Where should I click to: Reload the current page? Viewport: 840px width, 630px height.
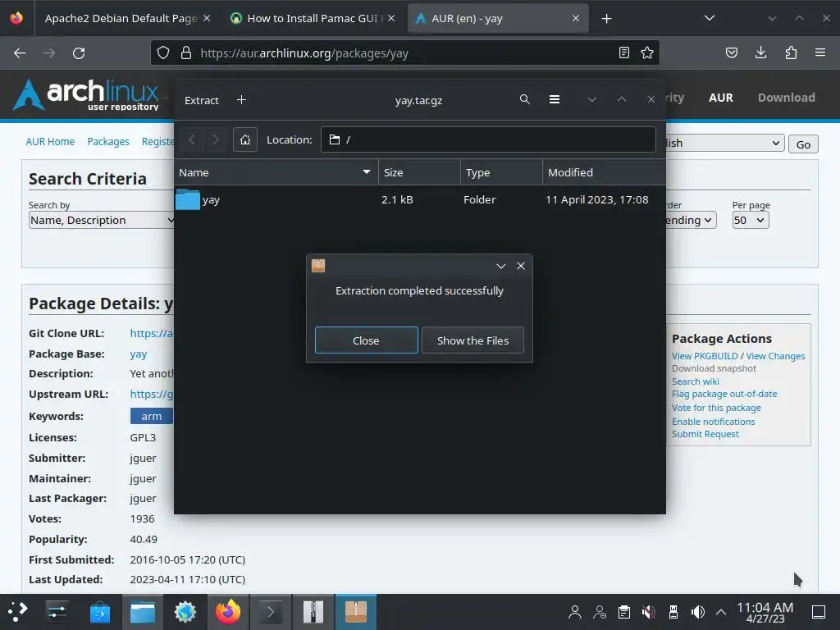coord(79,53)
